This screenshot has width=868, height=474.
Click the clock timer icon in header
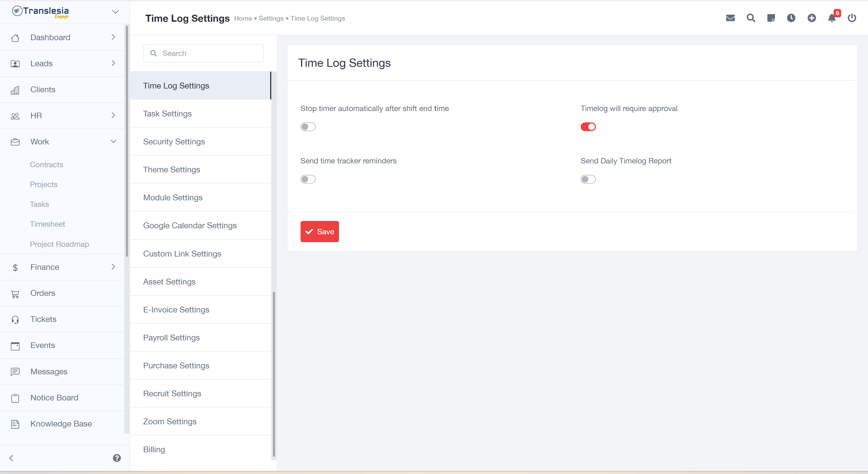pos(791,18)
